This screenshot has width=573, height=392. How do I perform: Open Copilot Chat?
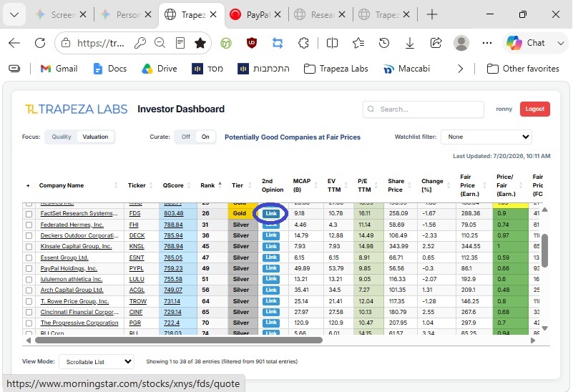527,43
